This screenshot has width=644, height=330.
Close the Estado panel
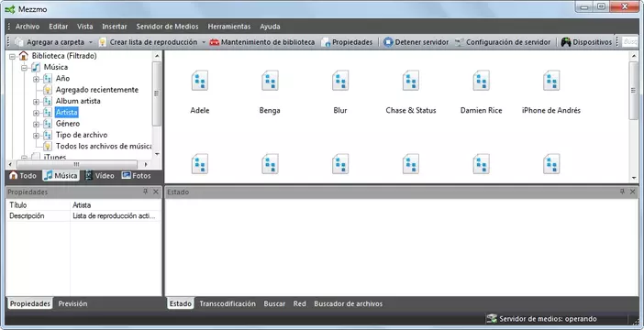click(x=632, y=192)
